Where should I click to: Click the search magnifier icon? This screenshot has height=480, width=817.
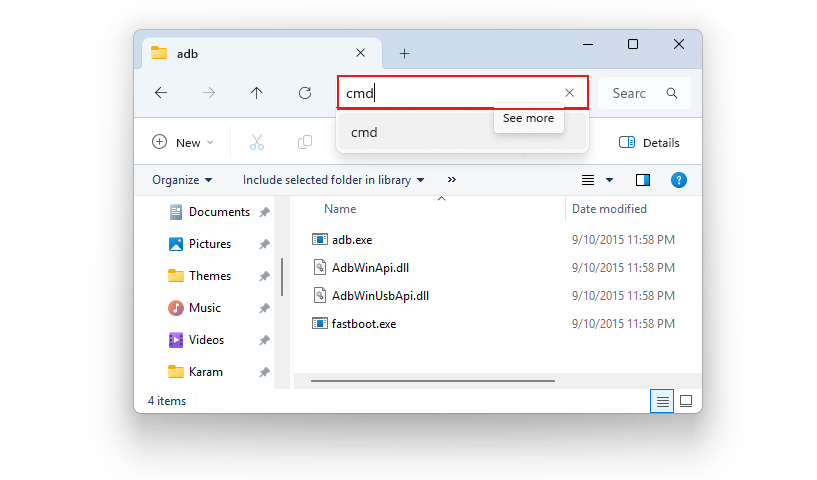point(672,93)
